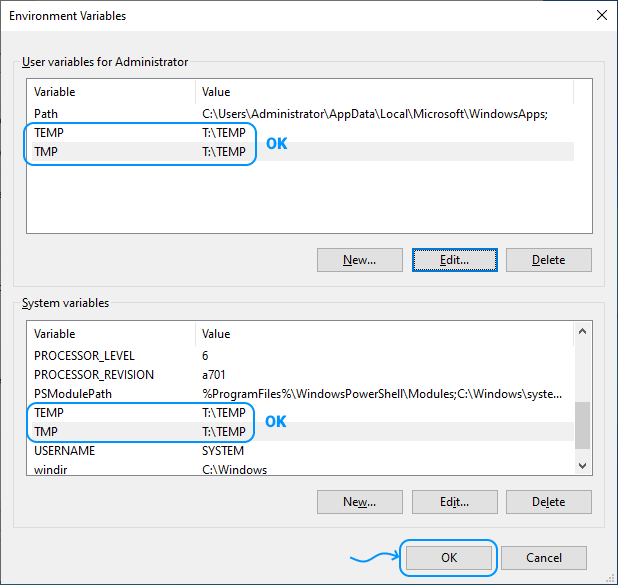The height and width of the screenshot is (585, 618).
Task: Click the PSModulePath value text
Action: click(382, 394)
